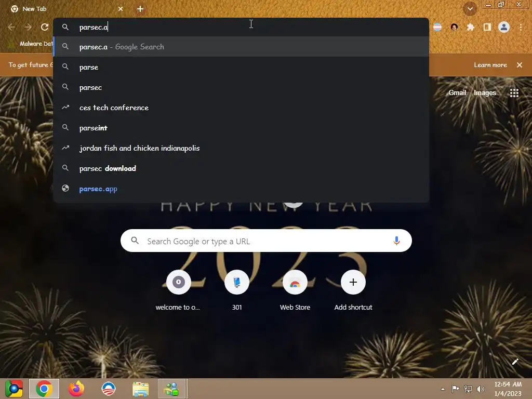Open the tab search dropdown arrow

click(470, 9)
